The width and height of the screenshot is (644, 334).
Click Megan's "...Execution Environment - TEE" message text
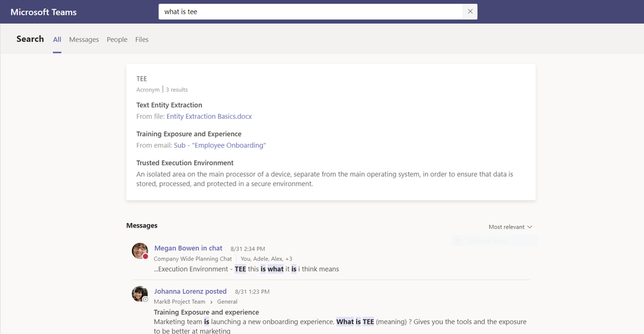(x=247, y=269)
